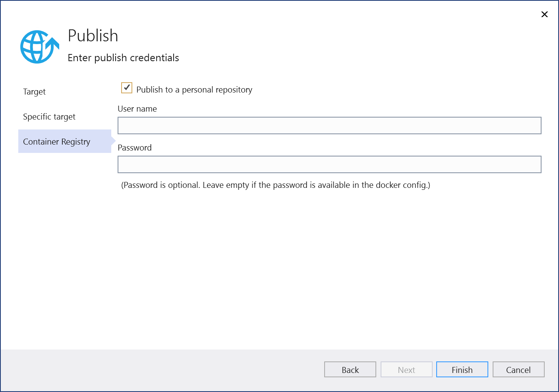
Task: Click the checkmark inside the repository checkbox
Action: (x=126, y=88)
